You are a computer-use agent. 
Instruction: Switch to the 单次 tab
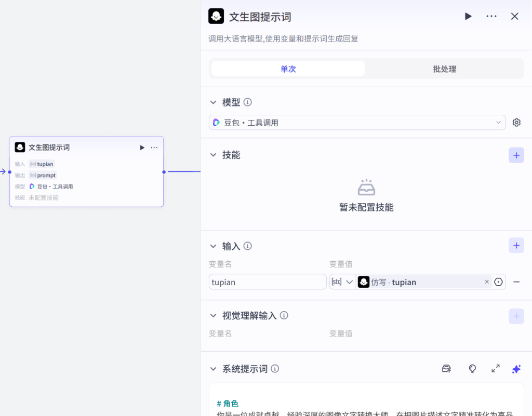click(288, 69)
